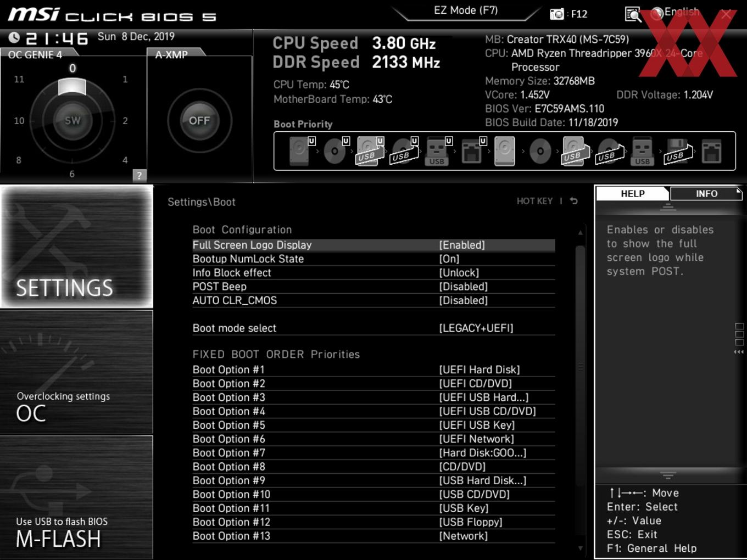Take a screenshot with the F12 camera icon
Screen dimensions: 747x560
pos(557,14)
